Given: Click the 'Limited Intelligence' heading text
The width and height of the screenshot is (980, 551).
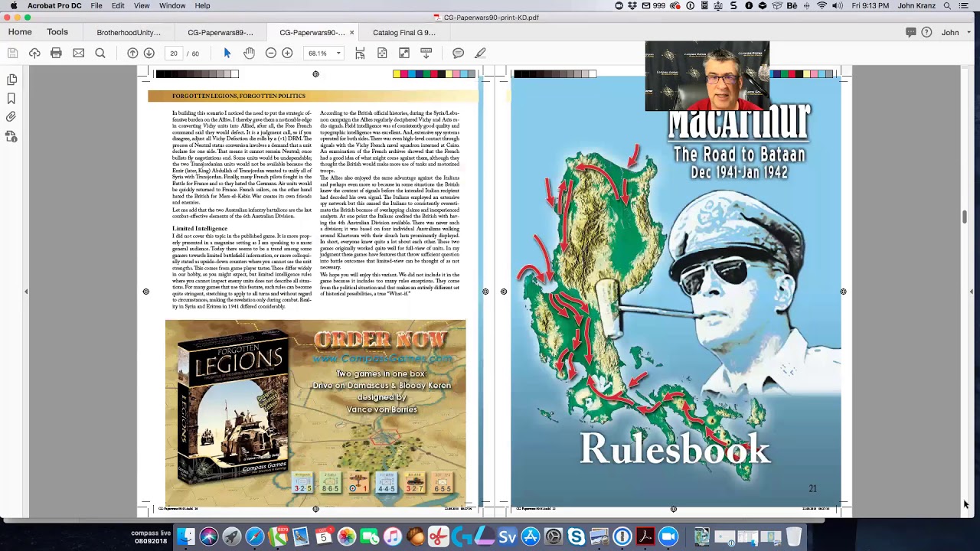Looking at the screenshot, I should point(200,229).
